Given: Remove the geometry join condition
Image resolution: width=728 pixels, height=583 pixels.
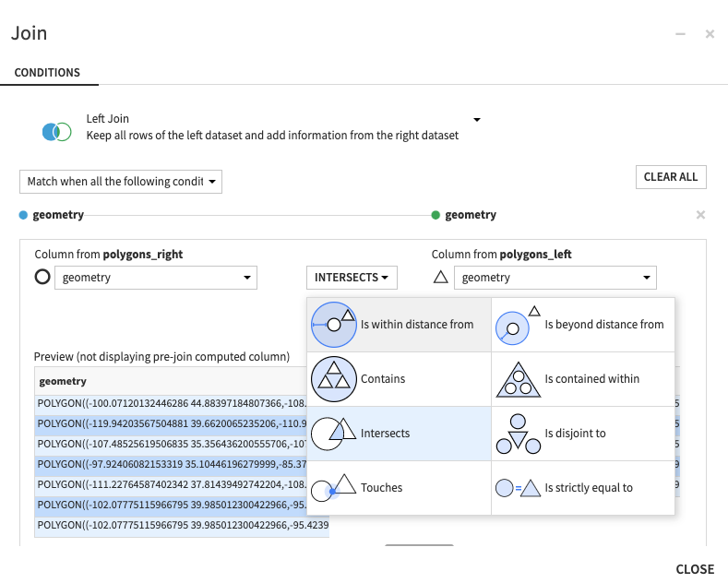Looking at the screenshot, I should [700, 215].
